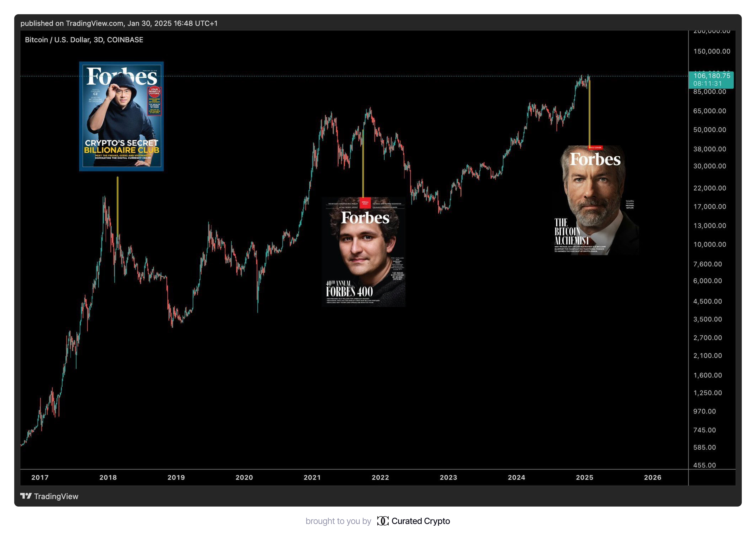
Task: Click the 2021 label on time axis
Action: tap(312, 477)
